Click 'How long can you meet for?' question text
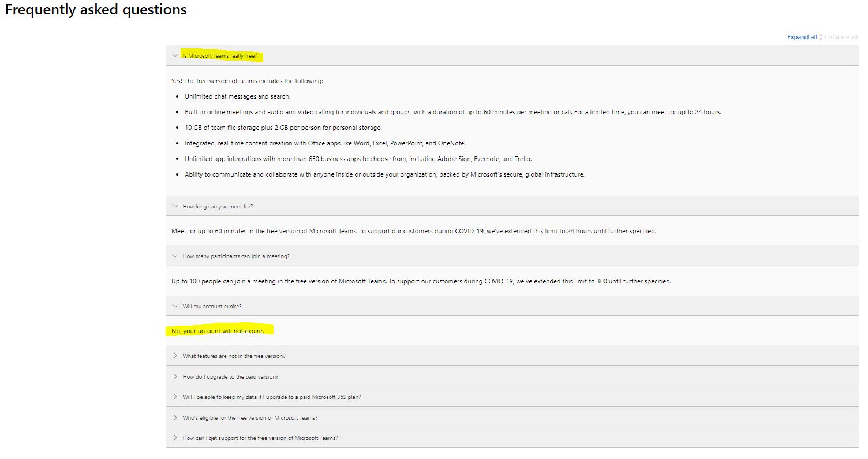This screenshot has width=868, height=459. (218, 207)
